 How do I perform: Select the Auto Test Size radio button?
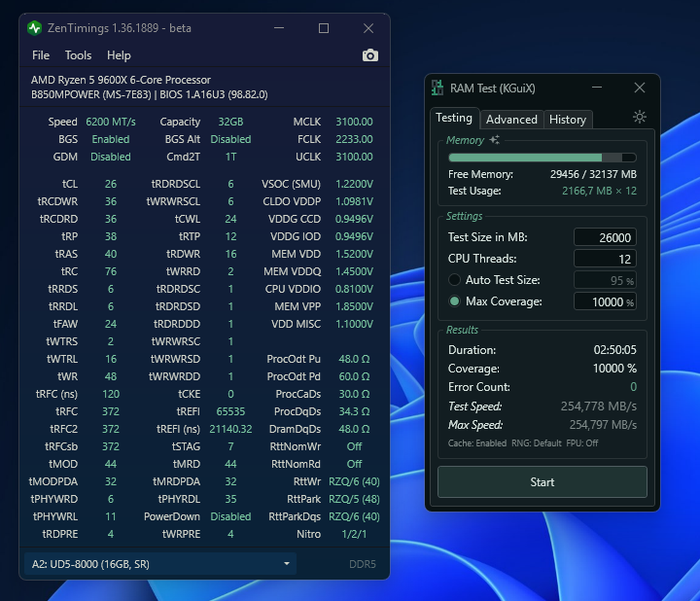[454, 280]
